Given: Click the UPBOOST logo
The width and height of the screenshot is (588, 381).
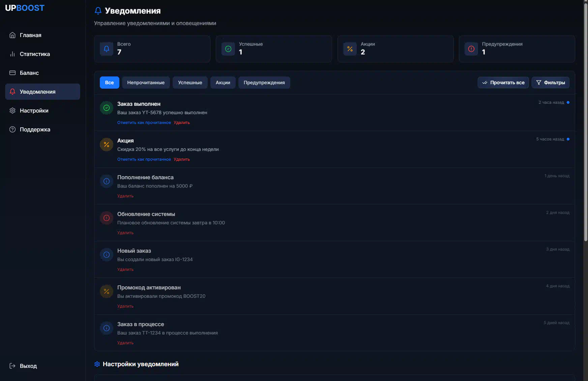Looking at the screenshot, I should click(25, 8).
